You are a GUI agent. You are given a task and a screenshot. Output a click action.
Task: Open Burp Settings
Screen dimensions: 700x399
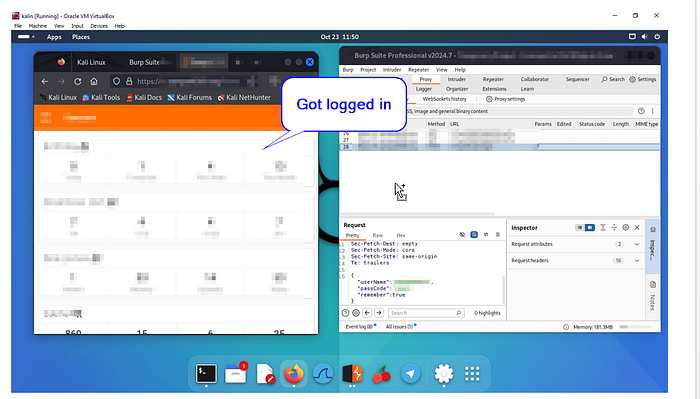[643, 79]
